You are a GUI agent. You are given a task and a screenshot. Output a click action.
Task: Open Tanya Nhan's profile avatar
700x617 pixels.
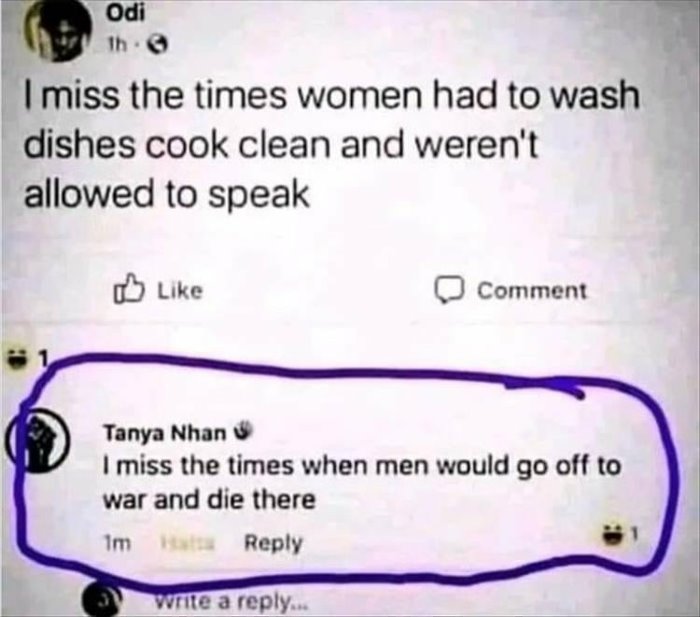click(42, 438)
